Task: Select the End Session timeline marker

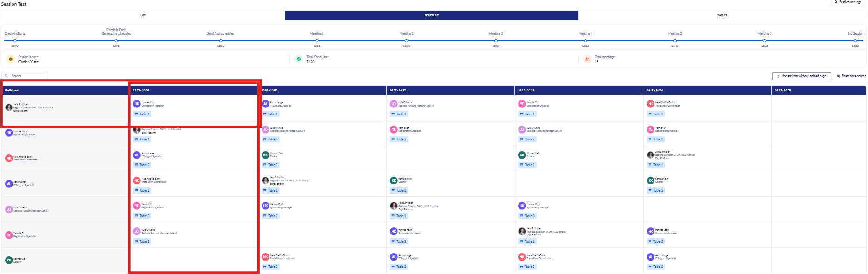Action: tap(855, 40)
